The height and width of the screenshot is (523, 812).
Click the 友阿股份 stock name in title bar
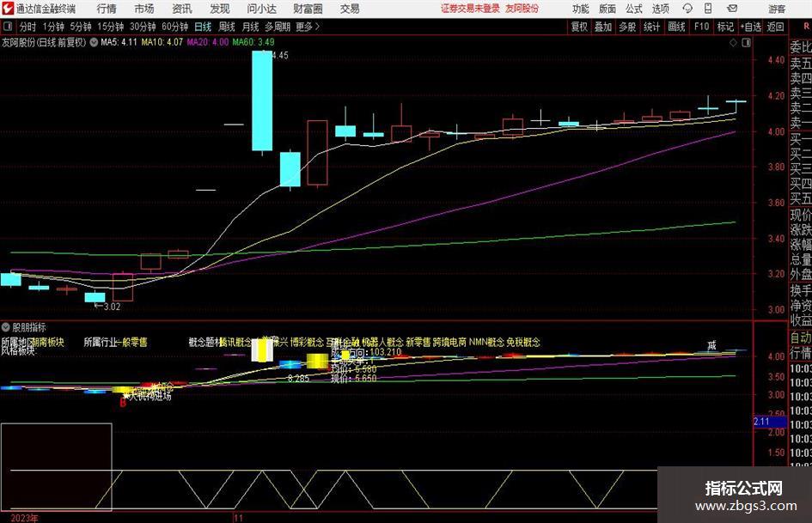click(x=522, y=9)
